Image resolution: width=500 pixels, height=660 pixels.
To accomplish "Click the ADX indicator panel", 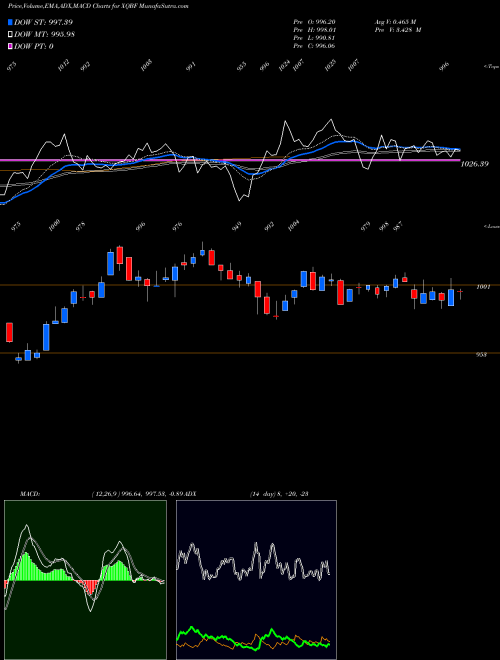I will [256, 580].
